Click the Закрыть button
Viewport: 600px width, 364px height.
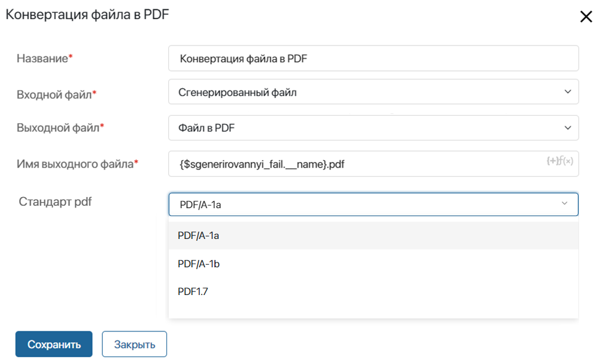[134, 344]
